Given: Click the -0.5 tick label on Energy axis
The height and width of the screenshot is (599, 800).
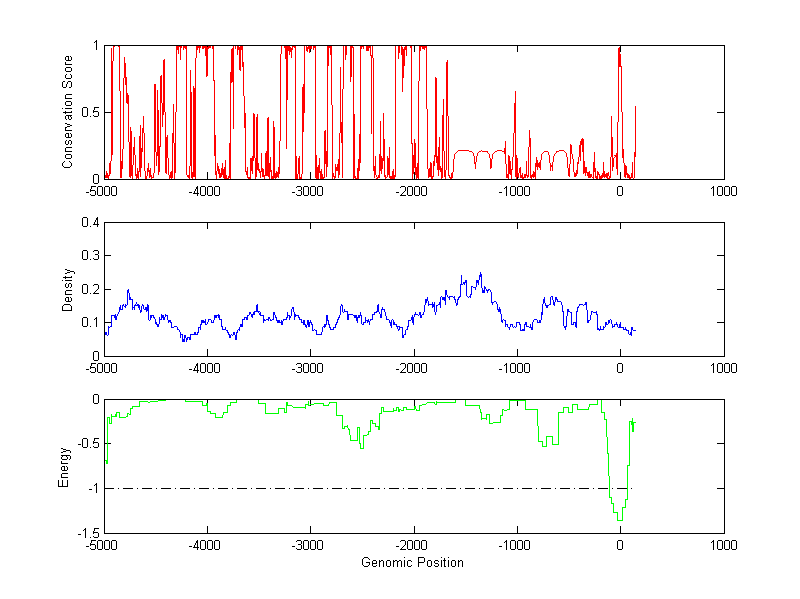Looking at the screenshot, I should coord(86,444).
